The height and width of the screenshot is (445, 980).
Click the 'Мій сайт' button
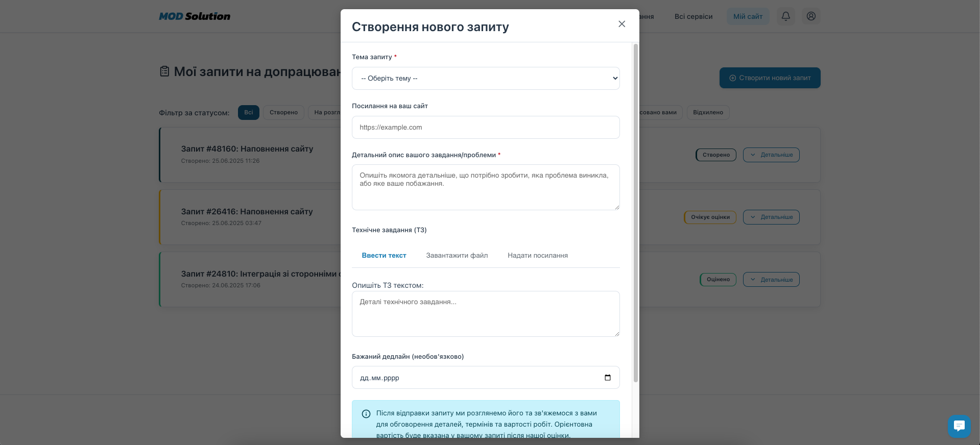coord(748,16)
